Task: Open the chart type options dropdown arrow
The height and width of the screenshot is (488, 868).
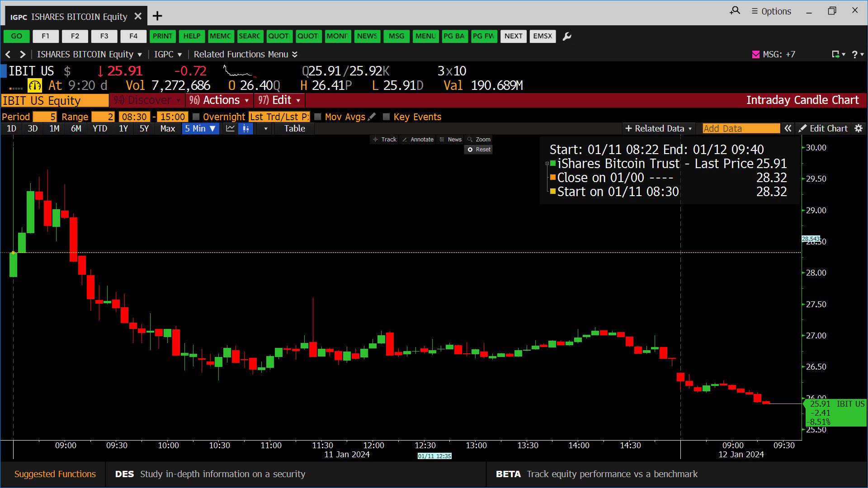Action: click(266, 129)
